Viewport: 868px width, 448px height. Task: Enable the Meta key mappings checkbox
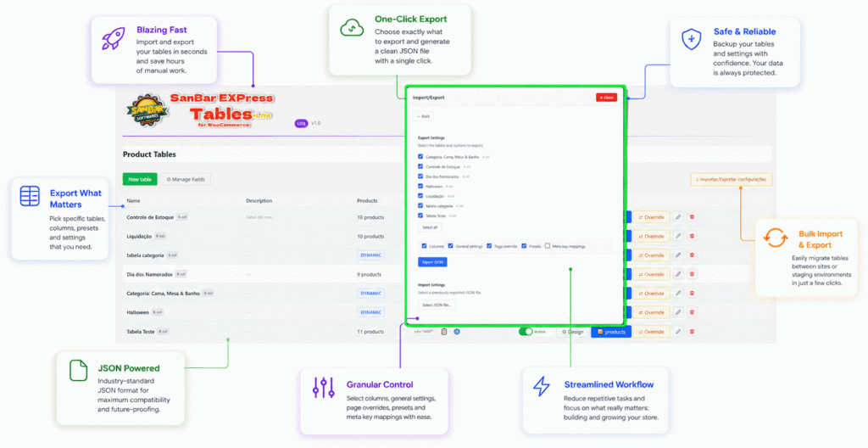[548, 245]
